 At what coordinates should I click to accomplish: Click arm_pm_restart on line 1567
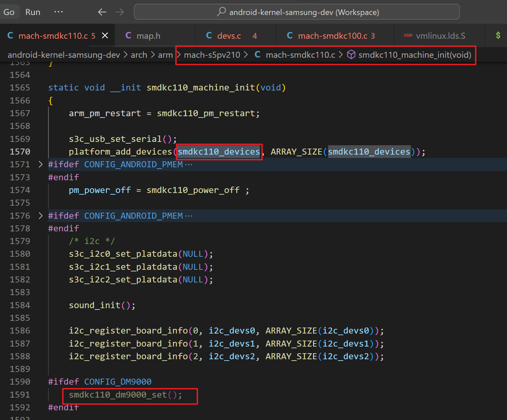(105, 113)
